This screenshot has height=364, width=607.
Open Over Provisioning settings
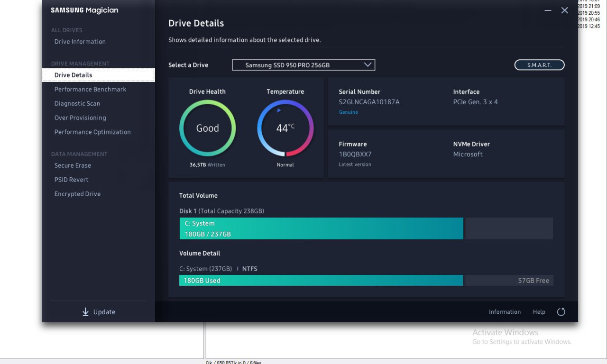(x=80, y=118)
